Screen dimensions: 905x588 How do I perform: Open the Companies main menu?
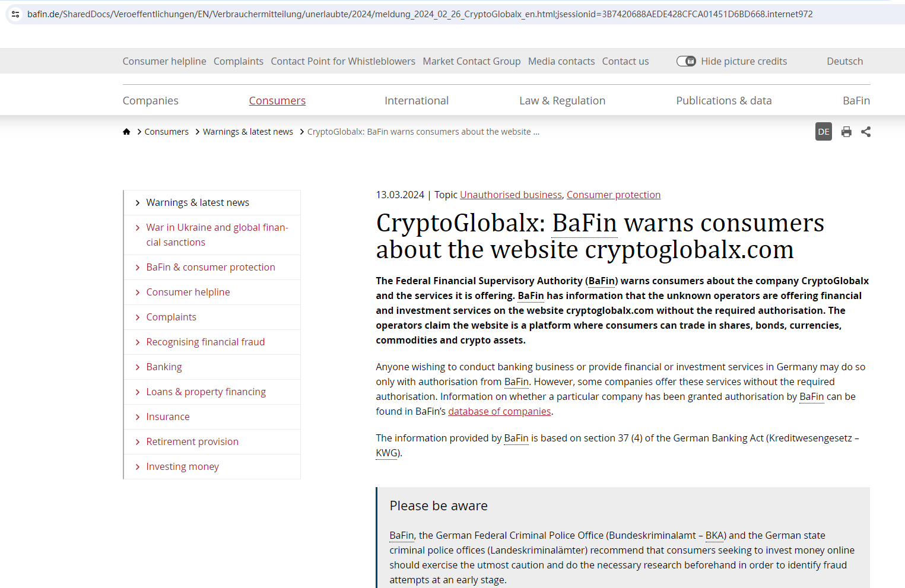pos(150,101)
